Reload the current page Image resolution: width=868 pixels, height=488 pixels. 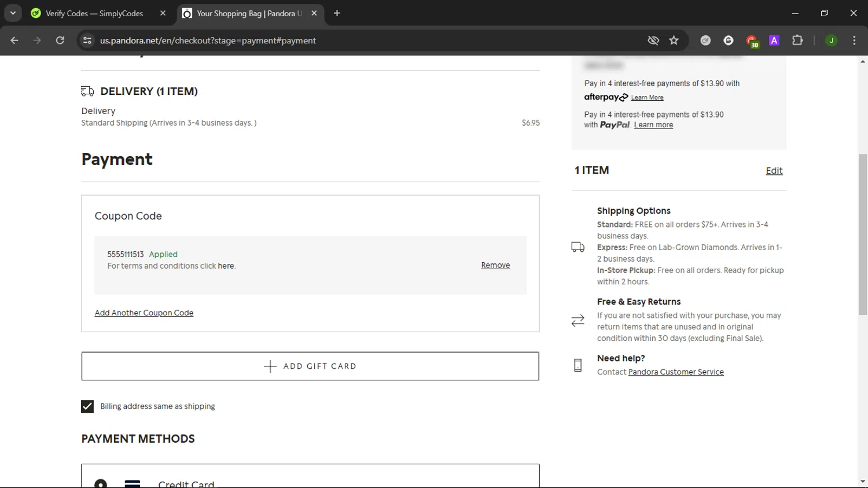(x=60, y=41)
